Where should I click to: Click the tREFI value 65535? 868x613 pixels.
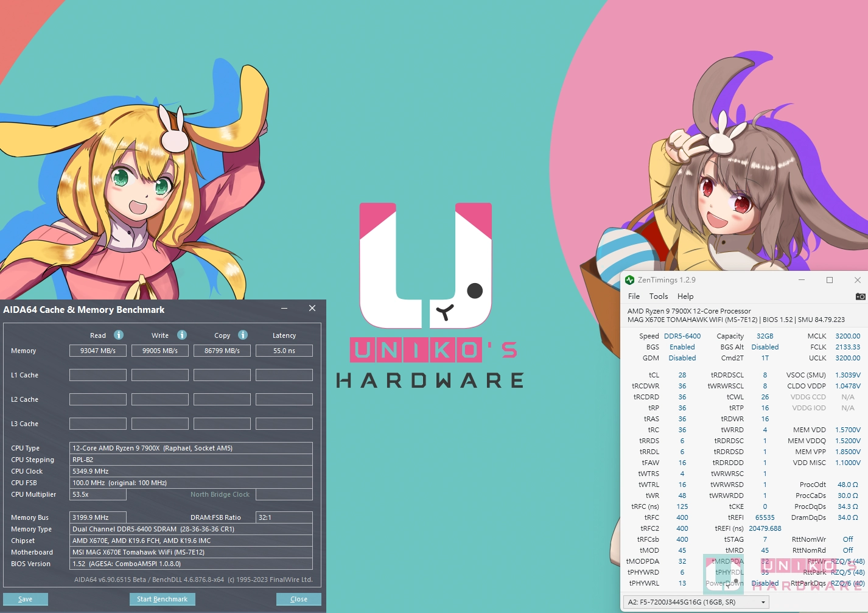765,517
